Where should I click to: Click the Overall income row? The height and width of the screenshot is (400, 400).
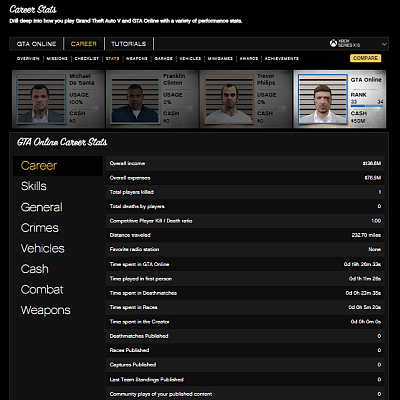[245, 163]
